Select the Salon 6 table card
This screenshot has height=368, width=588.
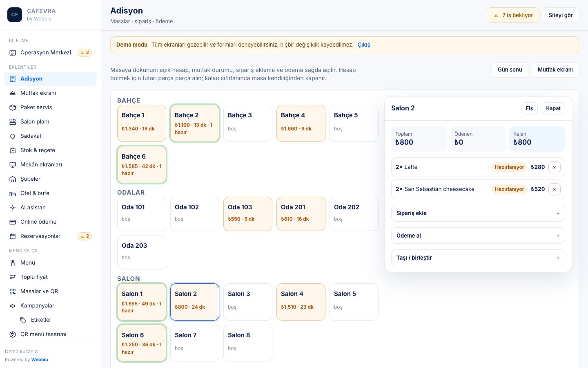pos(142,343)
